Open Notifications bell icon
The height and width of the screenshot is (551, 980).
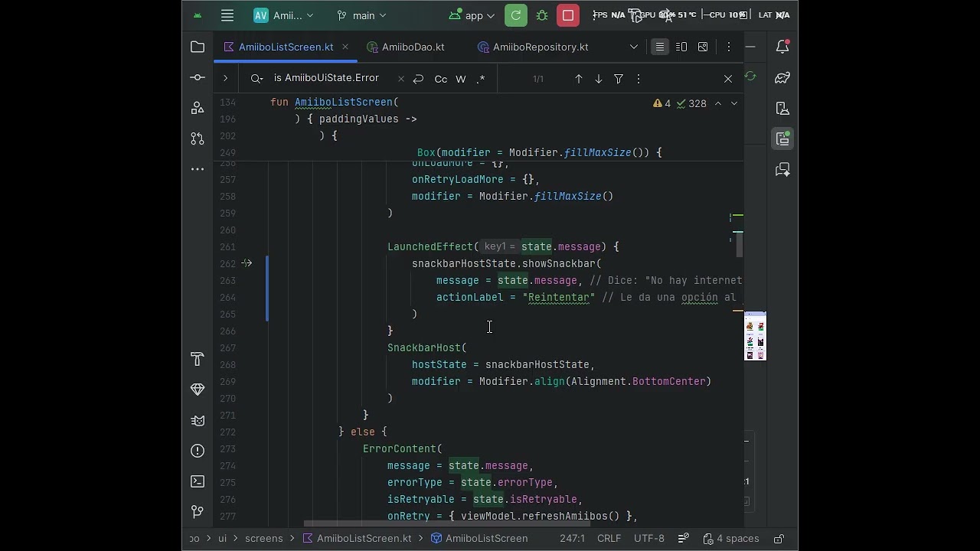coord(782,47)
